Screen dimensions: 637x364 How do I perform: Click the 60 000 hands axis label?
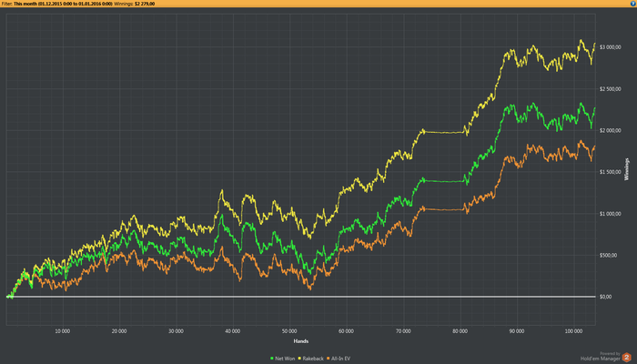click(346, 331)
